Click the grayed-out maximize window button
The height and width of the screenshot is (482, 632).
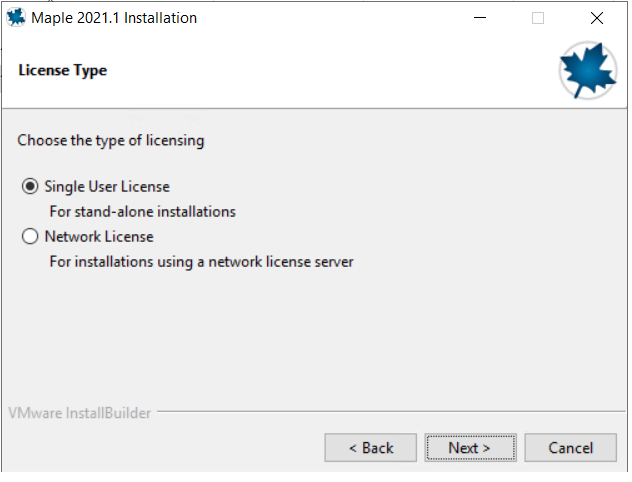(538, 18)
